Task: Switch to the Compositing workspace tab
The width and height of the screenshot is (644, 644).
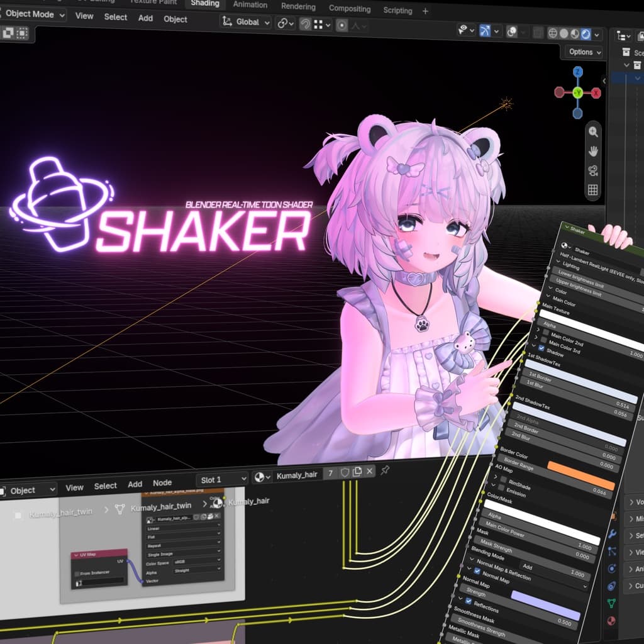Action: (350, 9)
